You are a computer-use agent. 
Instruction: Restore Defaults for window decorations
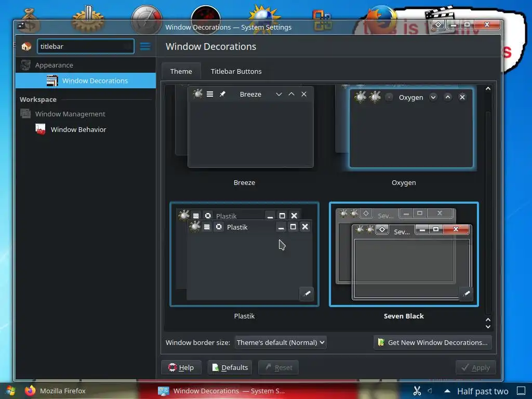[230, 367]
